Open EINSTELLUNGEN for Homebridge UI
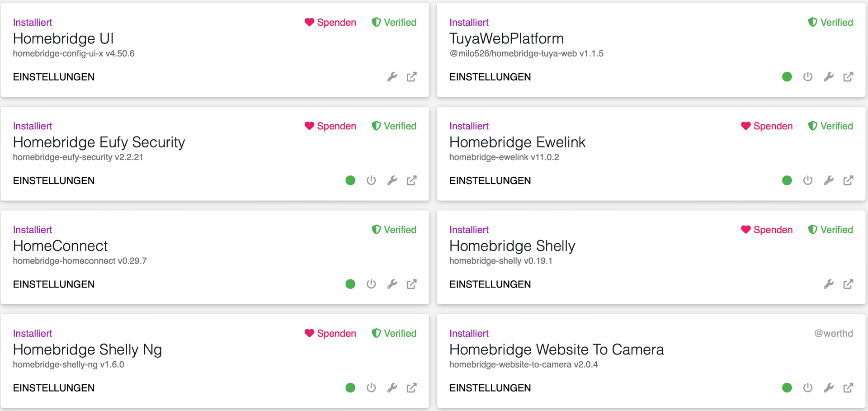The width and height of the screenshot is (868, 411). [54, 77]
